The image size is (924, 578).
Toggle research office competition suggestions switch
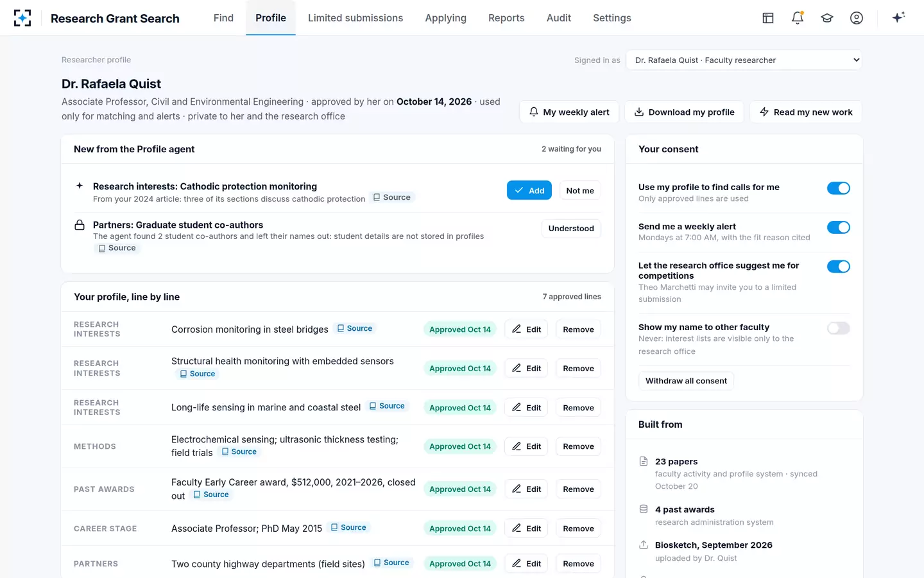[x=838, y=267]
